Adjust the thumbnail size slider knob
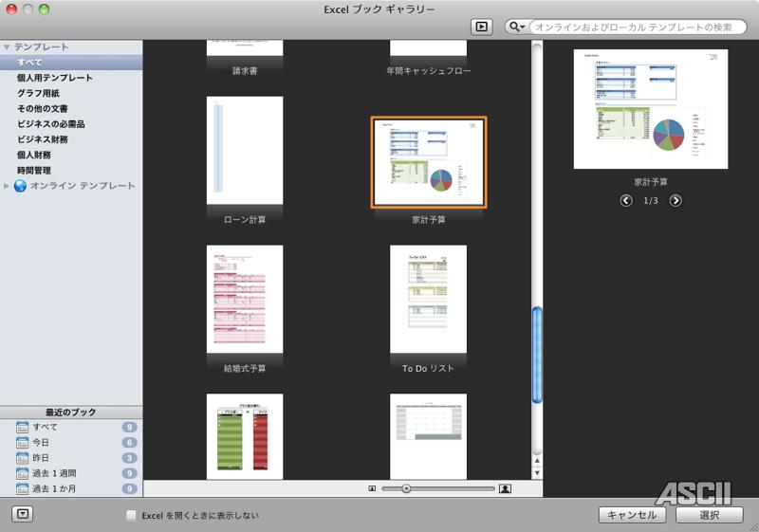Viewport: 759px width, 532px height. [x=407, y=489]
